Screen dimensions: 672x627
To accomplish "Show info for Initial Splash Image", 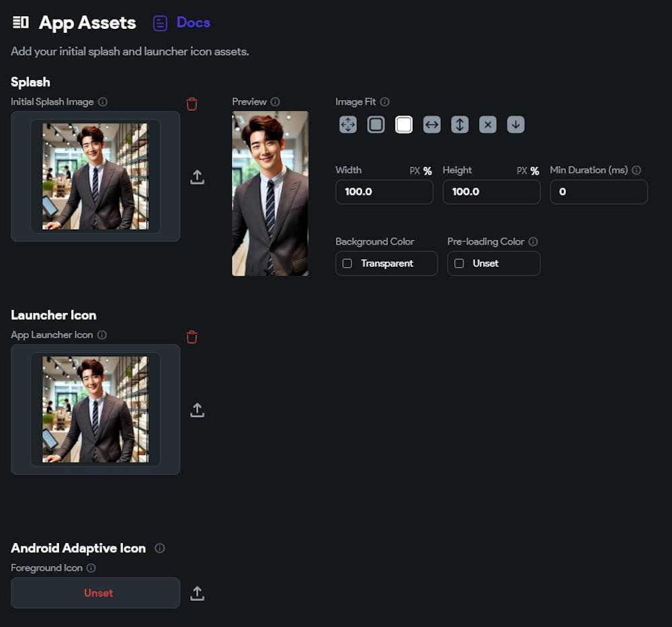I will pyautogui.click(x=103, y=101).
